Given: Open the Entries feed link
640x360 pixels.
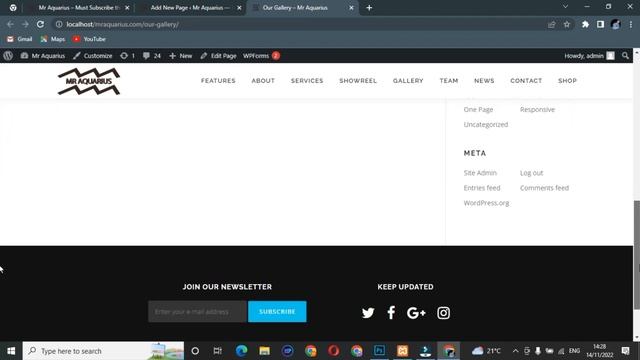Looking at the screenshot, I should 482,188.
